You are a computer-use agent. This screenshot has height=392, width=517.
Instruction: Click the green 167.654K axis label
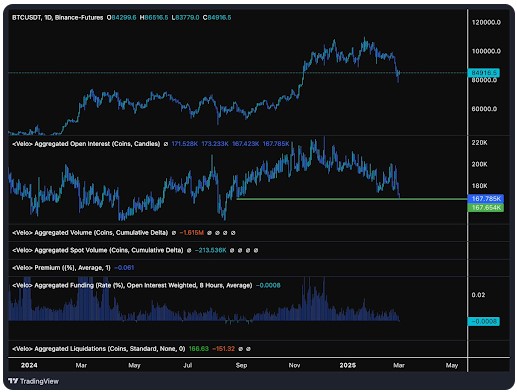click(486, 208)
